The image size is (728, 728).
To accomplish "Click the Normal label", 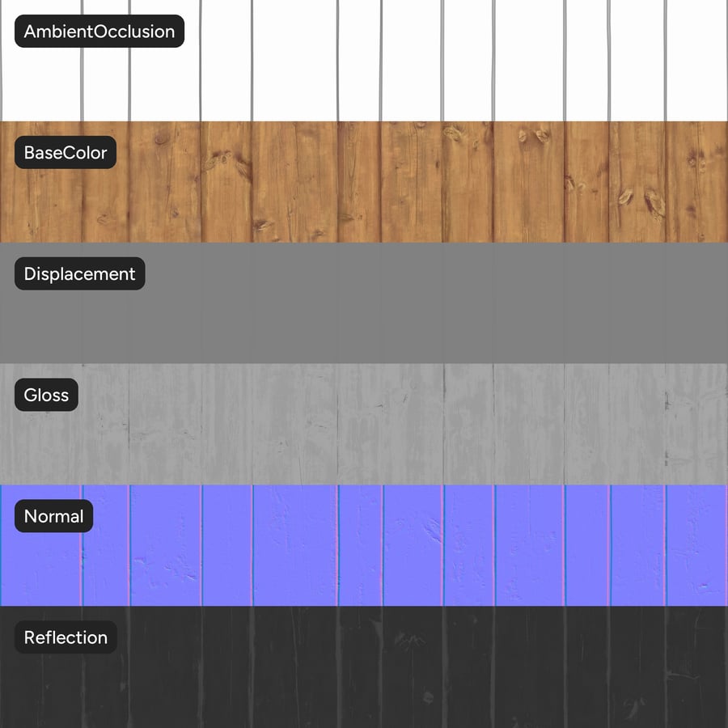I will click(54, 516).
